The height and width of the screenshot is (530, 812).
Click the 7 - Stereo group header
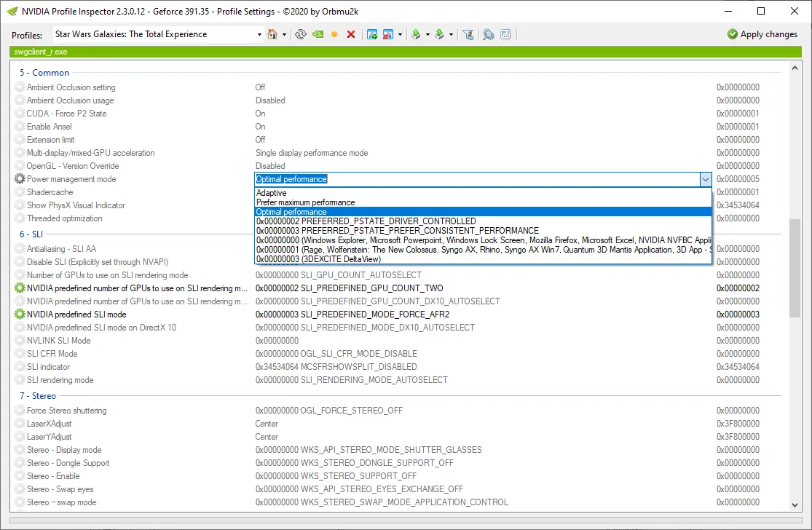[38, 396]
